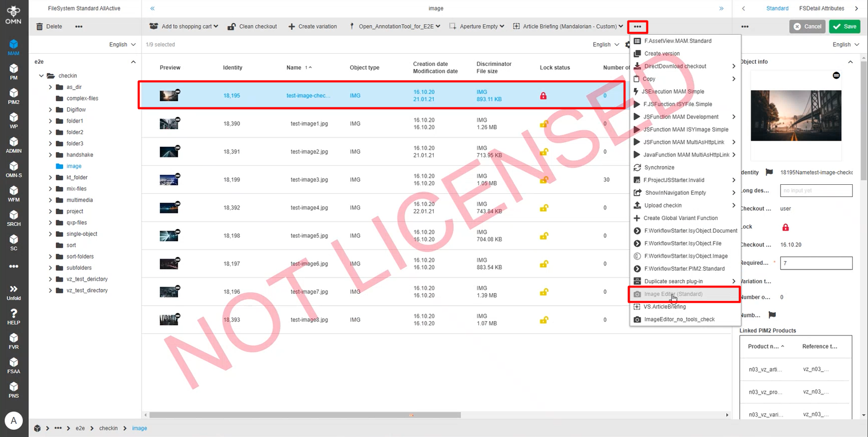The height and width of the screenshot is (437, 868).
Task: Click the Clean checkout toolbar button
Action: pos(252,26)
